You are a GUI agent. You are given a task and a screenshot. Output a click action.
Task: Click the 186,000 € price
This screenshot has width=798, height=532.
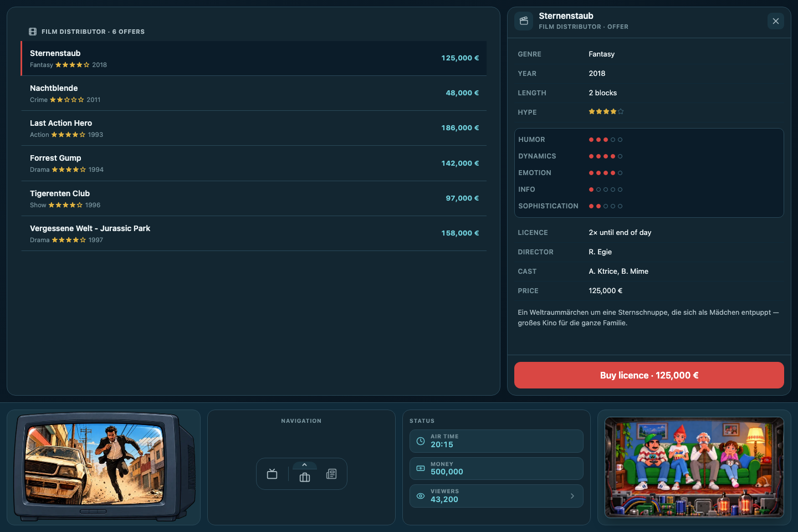(x=460, y=128)
